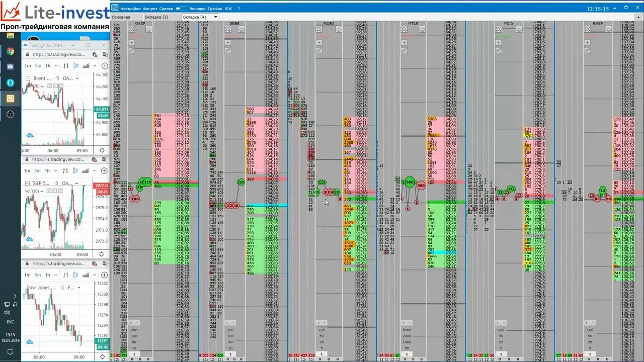Click the plus icon in SBER panel
Image resolution: width=644 pixels, height=362 pixels.
(227, 43)
